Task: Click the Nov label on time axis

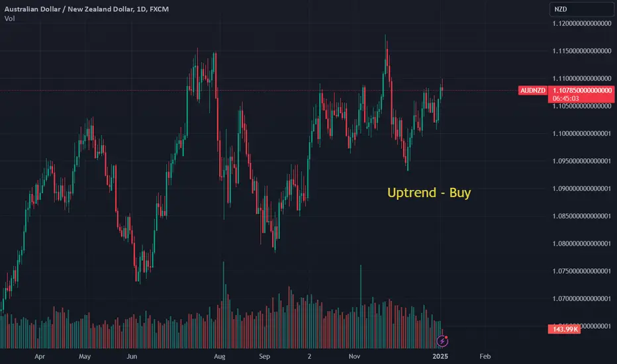Action: pos(354,356)
